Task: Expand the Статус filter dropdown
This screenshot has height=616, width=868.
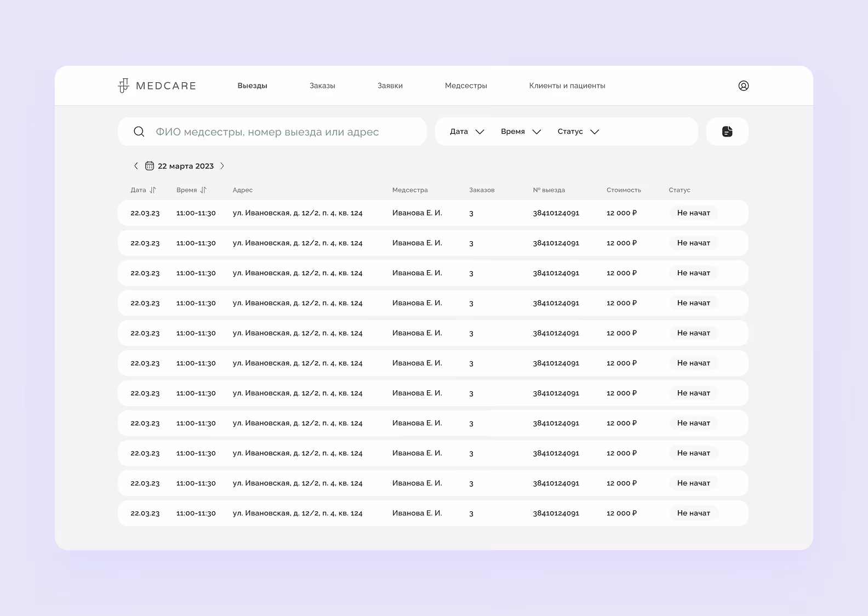Action: pos(578,132)
